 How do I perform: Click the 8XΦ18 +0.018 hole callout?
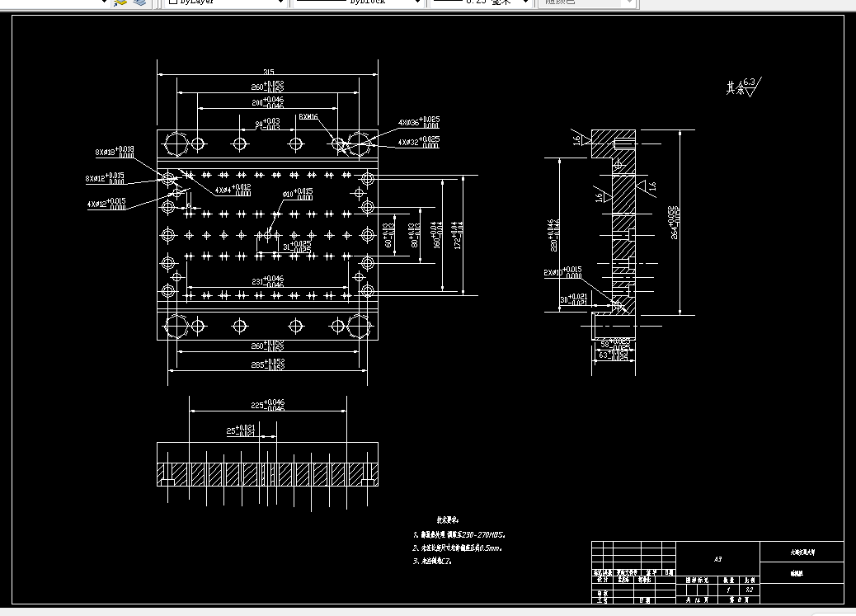coord(115,152)
